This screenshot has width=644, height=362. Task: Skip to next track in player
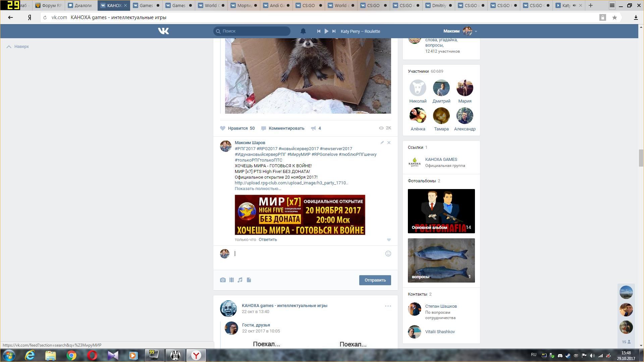pyautogui.click(x=334, y=31)
